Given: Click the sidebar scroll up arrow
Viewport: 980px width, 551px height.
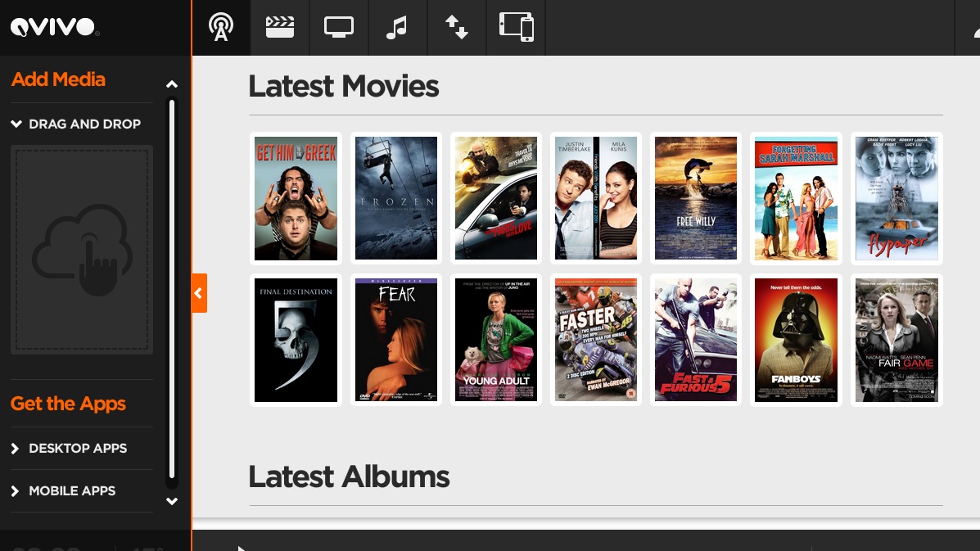Looking at the screenshot, I should 172,84.
